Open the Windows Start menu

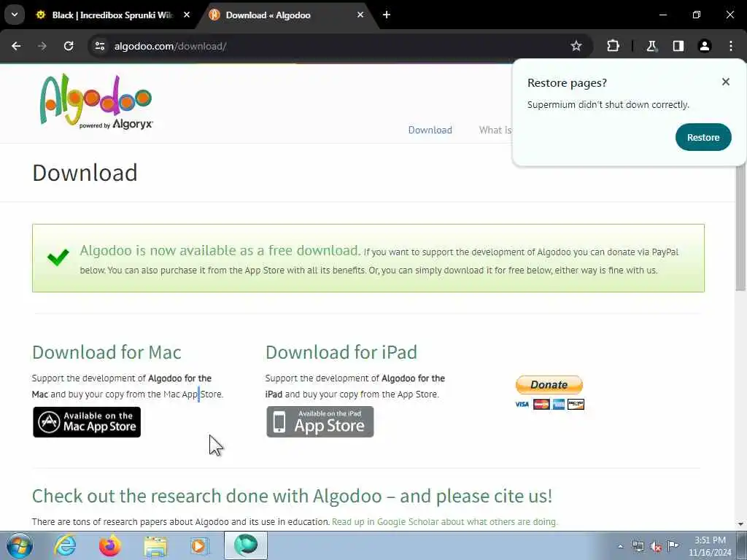pos(20,545)
